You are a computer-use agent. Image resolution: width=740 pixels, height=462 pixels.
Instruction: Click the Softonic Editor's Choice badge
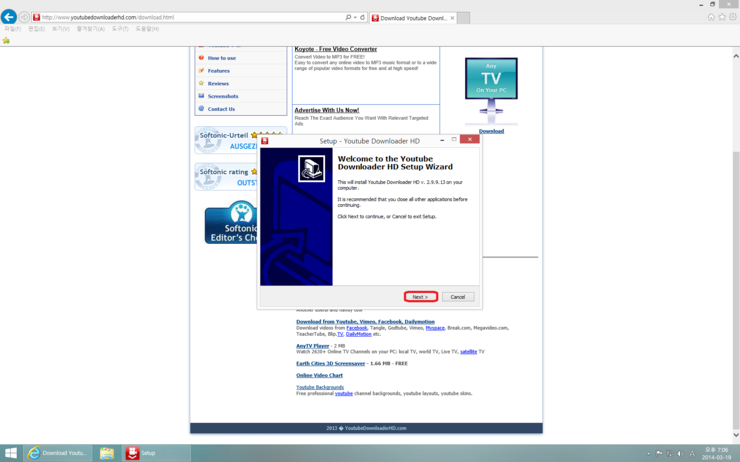(232, 222)
